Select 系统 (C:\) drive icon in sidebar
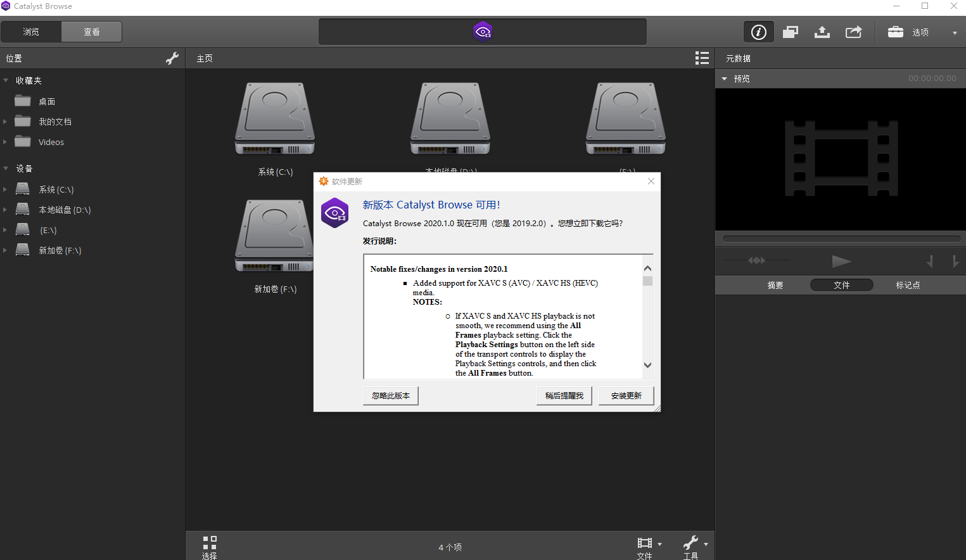 [23, 189]
